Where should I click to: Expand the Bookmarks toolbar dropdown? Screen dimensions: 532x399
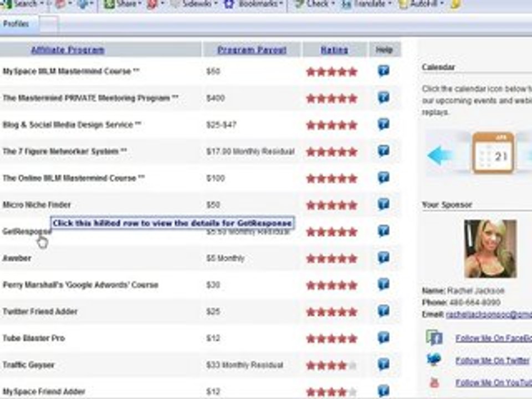282,4
